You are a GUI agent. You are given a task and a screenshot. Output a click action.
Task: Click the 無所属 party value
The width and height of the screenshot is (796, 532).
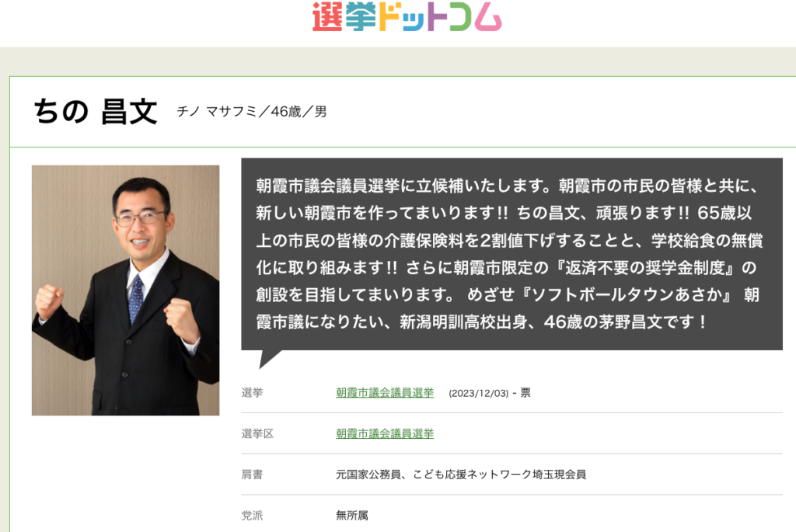click(352, 516)
